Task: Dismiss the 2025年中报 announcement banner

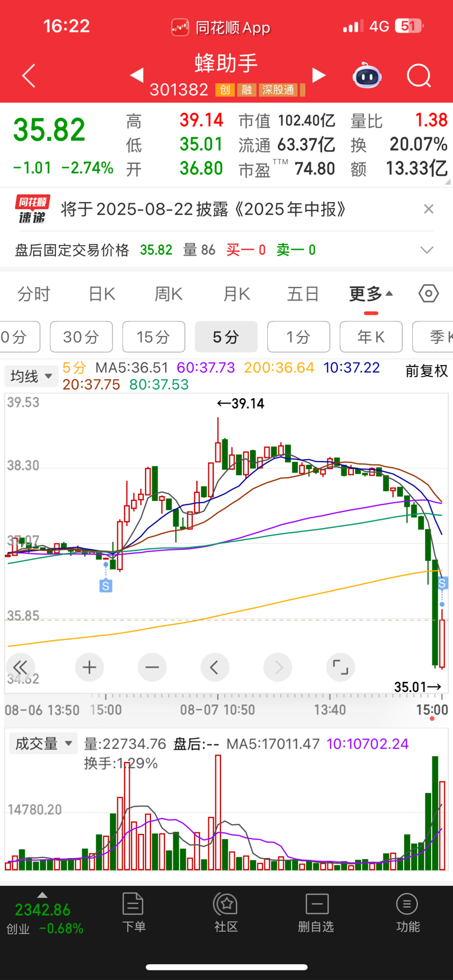Action: pyautogui.click(x=429, y=209)
